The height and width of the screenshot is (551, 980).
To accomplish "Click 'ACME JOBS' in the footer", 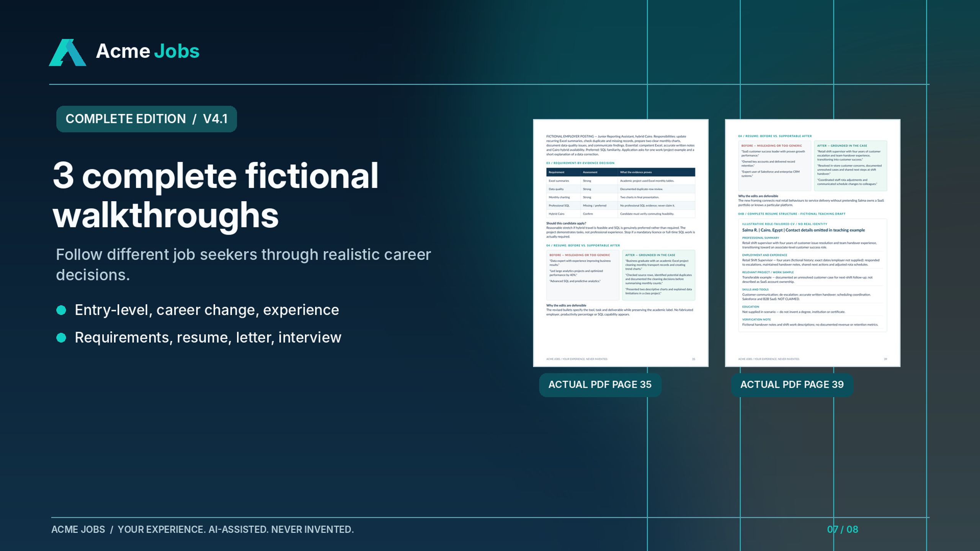I will click(x=78, y=530).
